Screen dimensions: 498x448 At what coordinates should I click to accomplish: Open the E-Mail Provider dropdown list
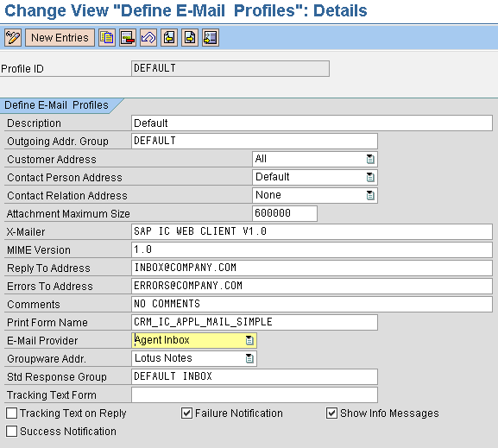pos(249,340)
